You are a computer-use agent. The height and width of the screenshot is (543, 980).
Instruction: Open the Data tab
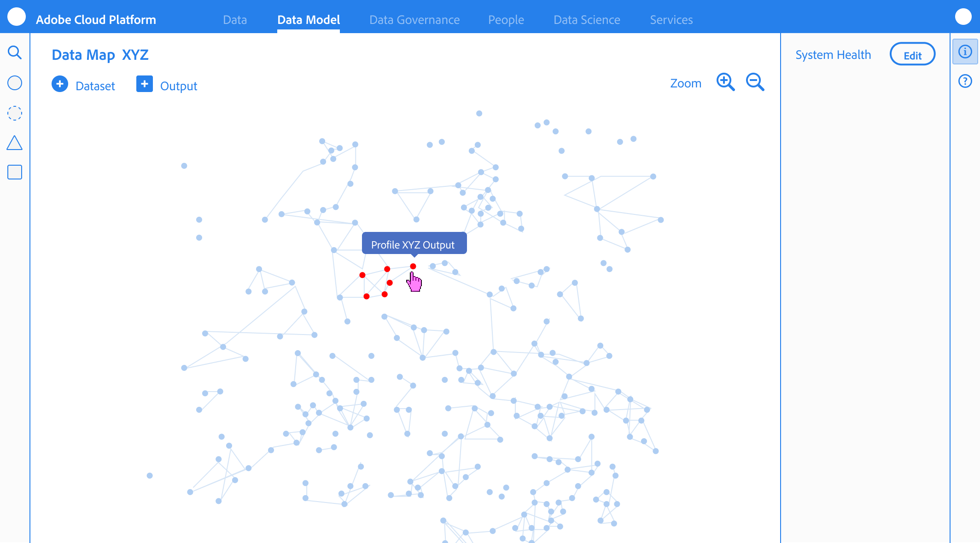[x=235, y=20]
